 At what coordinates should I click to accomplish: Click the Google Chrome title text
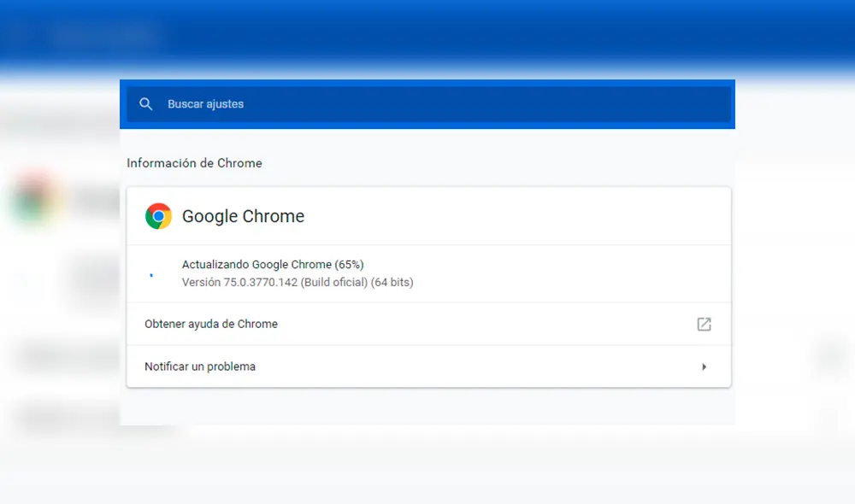243,216
